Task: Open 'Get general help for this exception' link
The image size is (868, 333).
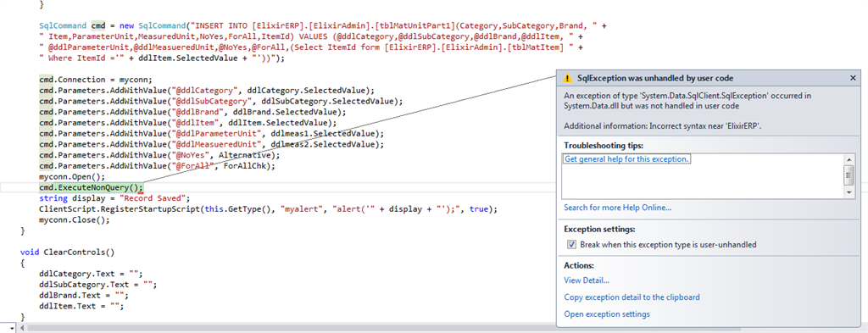Action: (x=627, y=158)
